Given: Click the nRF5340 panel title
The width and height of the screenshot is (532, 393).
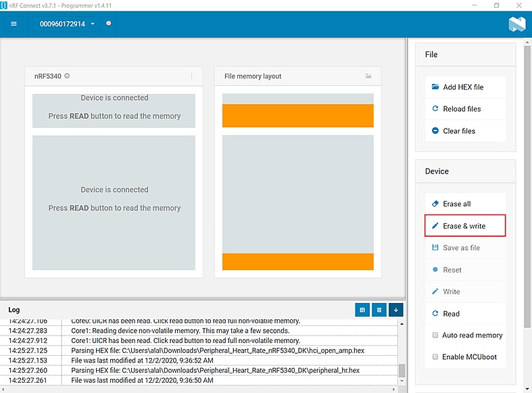Looking at the screenshot, I should (47, 76).
